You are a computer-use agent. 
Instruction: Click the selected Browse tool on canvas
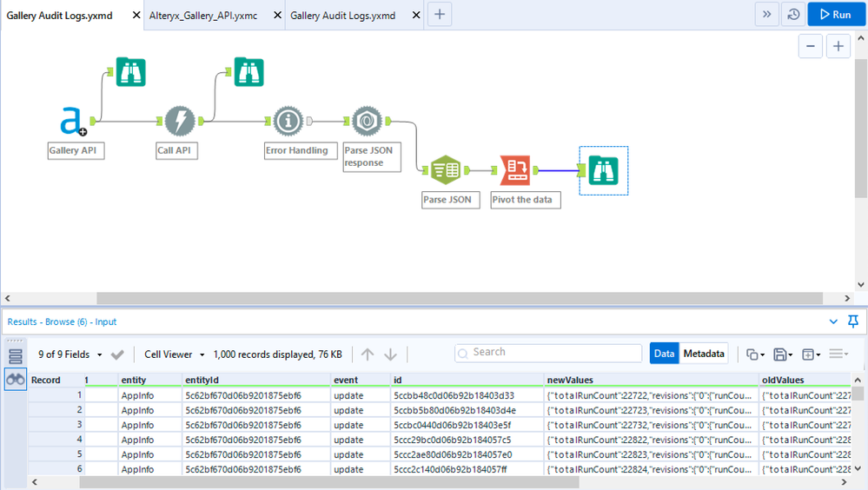(x=602, y=171)
